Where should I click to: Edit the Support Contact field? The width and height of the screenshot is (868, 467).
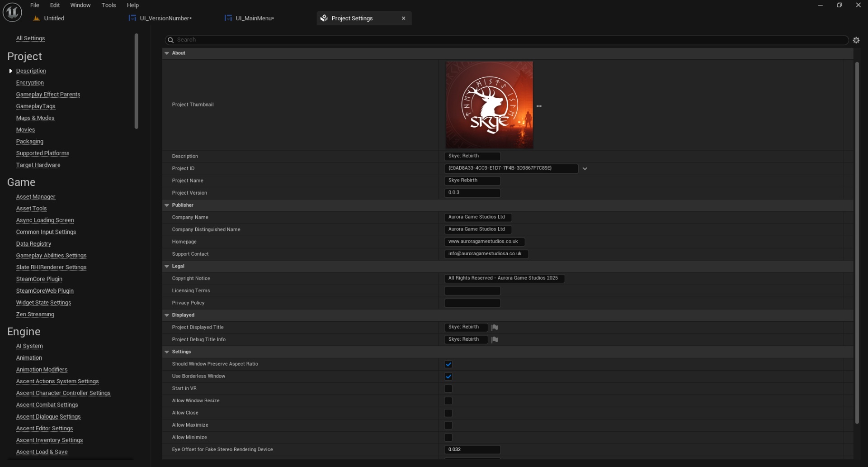click(486, 254)
